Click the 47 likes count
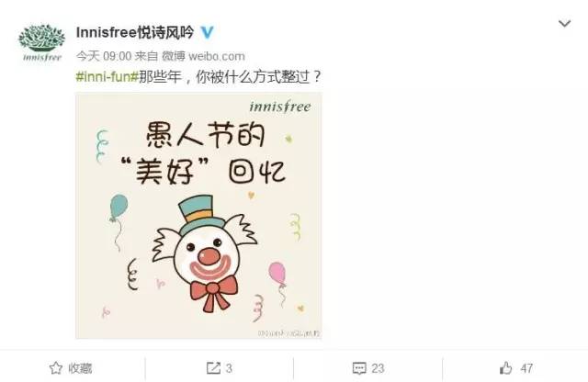 click(x=526, y=368)
